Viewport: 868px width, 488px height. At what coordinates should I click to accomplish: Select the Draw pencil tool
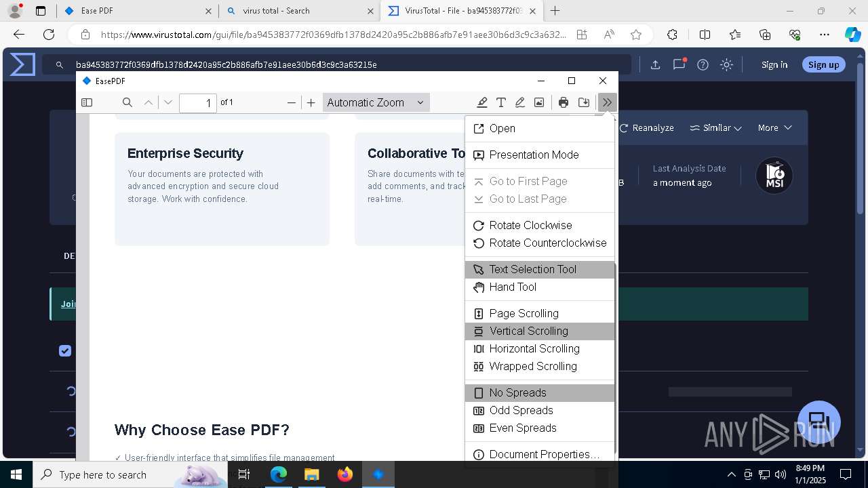[x=520, y=102]
